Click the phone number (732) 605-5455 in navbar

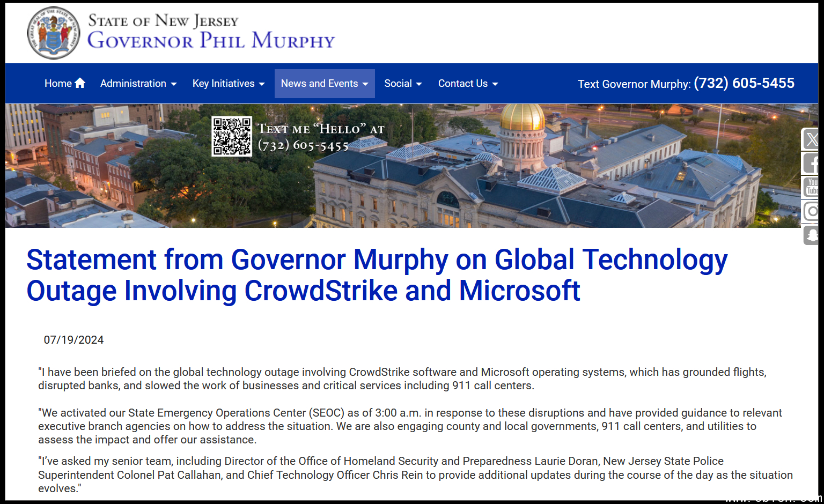744,83
